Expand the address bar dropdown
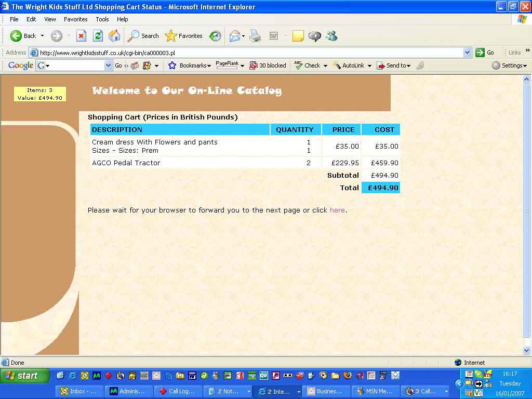The width and height of the screenshot is (532, 399). pyautogui.click(x=467, y=52)
